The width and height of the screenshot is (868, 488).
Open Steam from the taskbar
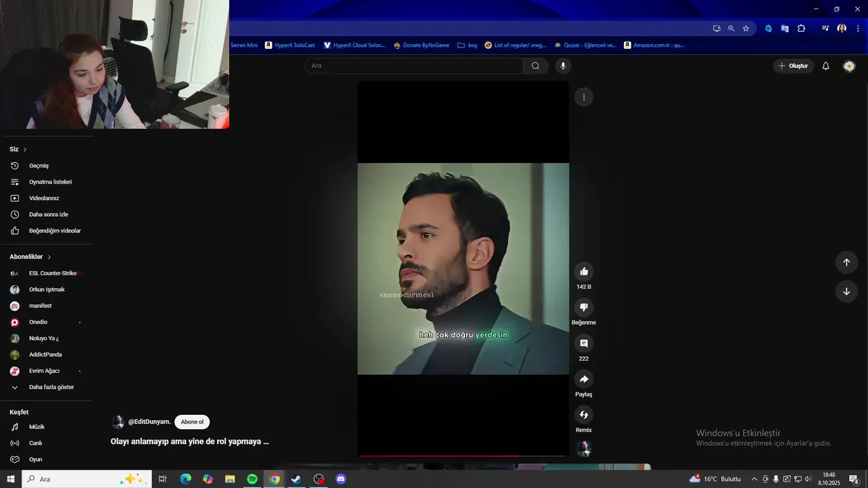[296, 479]
